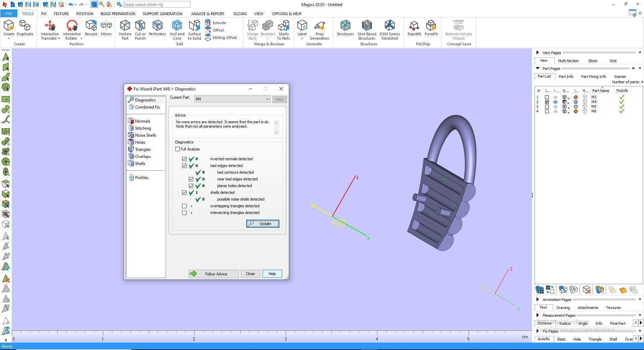Click the FormFit tool
The image size is (644, 350).
pos(431,28)
